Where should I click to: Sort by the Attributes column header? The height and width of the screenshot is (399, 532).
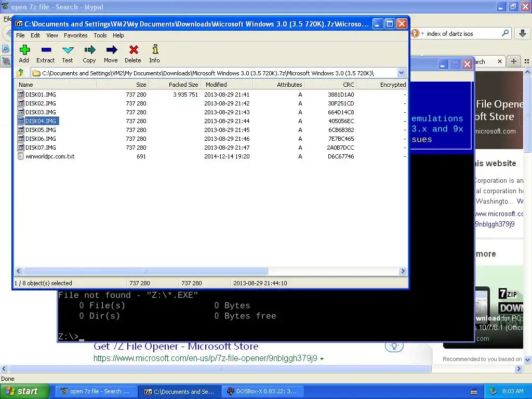(x=278, y=85)
